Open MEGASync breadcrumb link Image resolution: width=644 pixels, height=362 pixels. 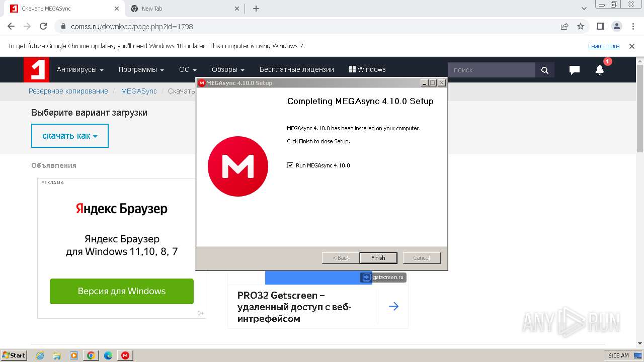(139, 91)
